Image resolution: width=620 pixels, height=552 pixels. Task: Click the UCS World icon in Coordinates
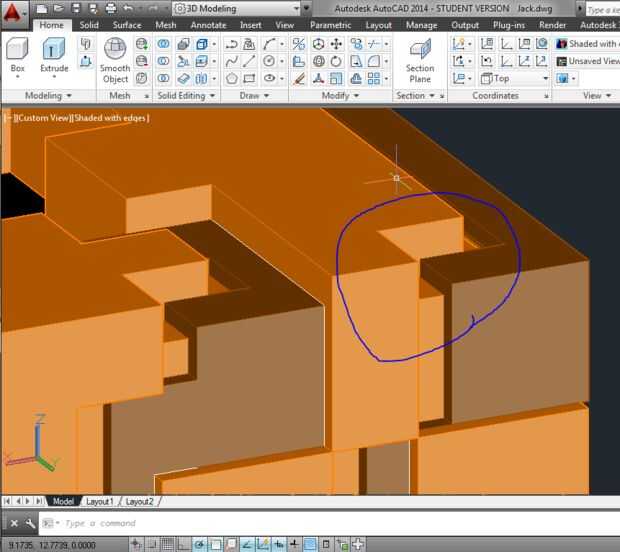coord(542,44)
